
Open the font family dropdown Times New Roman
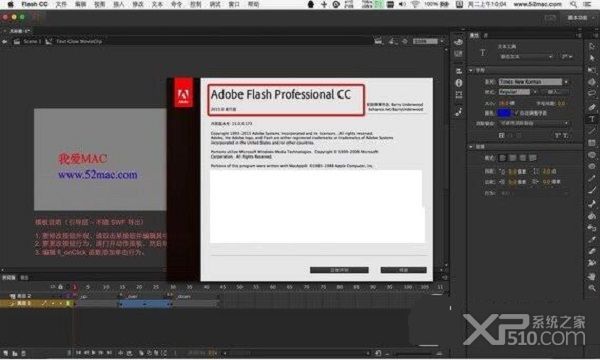pos(533,82)
